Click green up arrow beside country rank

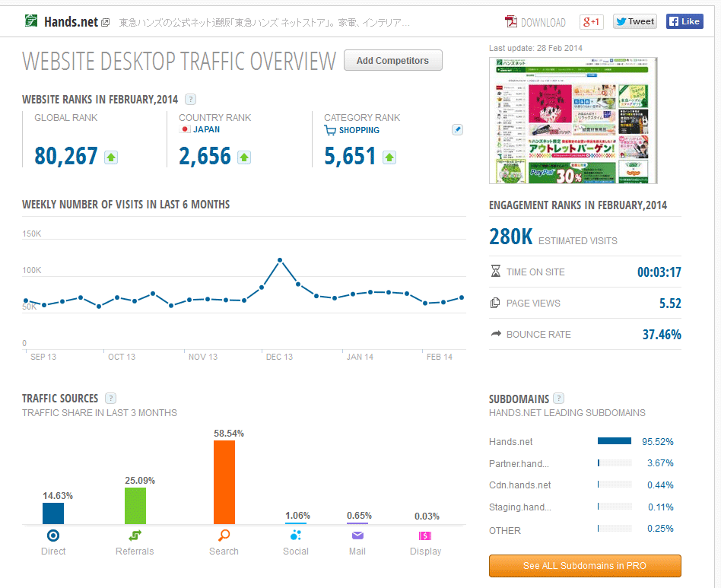244,157
